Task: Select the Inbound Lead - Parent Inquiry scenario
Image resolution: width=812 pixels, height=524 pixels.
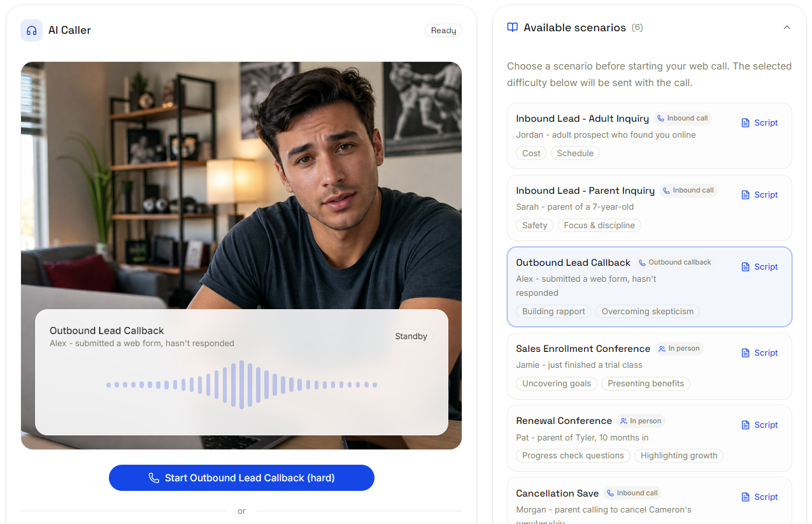Action: (x=649, y=208)
